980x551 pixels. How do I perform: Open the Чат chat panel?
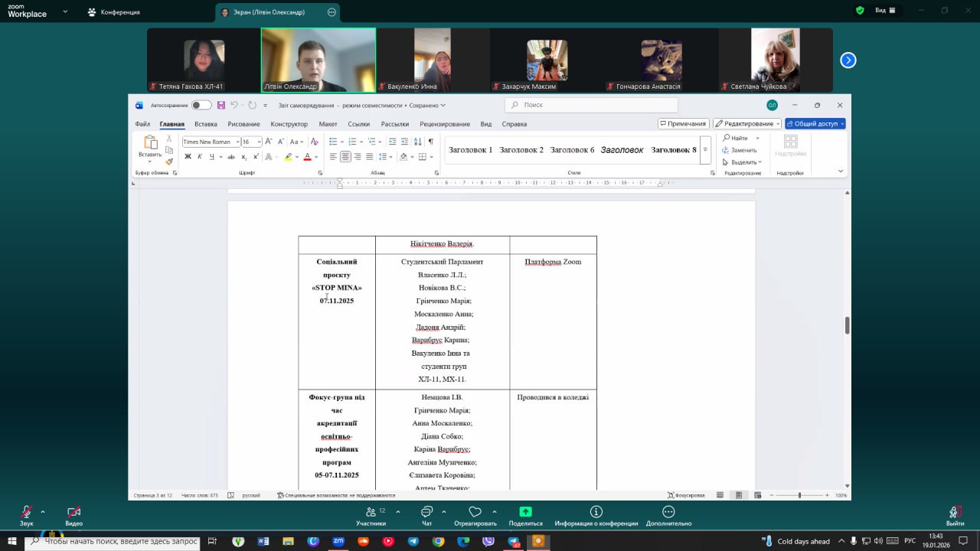(x=426, y=512)
